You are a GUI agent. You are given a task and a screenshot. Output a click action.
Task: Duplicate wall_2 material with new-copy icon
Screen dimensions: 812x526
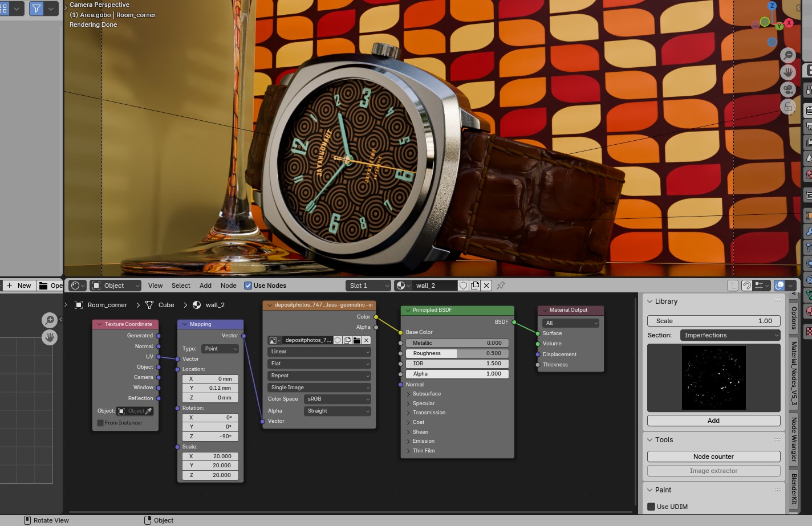click(x=474, y=286)
